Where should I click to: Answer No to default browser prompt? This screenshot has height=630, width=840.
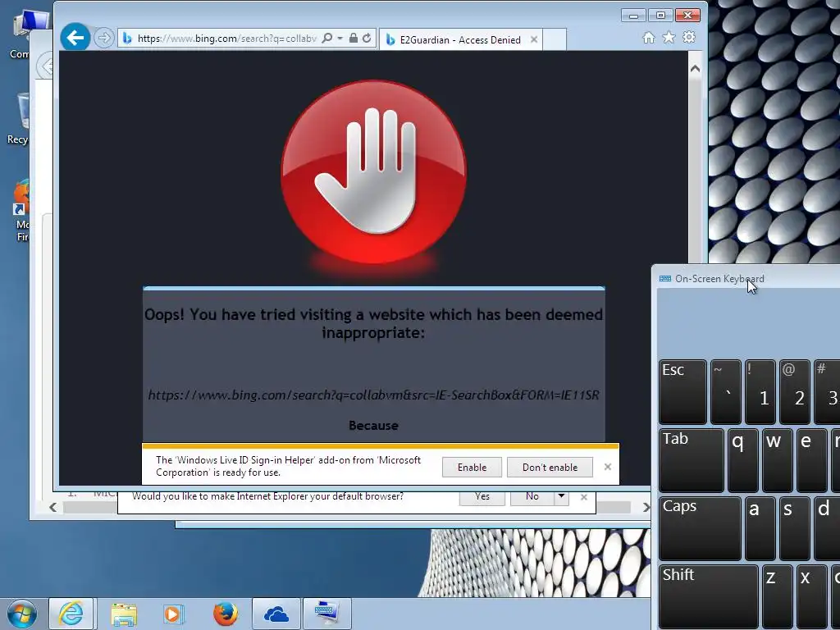tap(532, 497)
